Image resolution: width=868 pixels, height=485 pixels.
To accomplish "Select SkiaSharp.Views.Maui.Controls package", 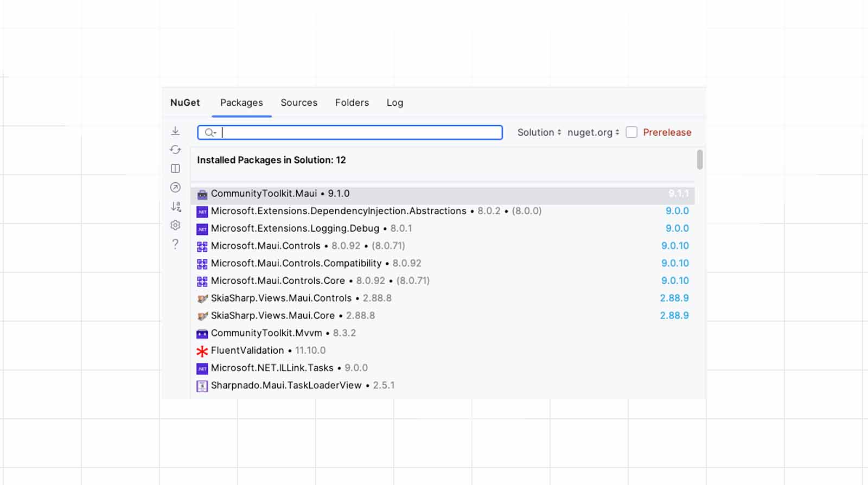I will tap(443, 298).
